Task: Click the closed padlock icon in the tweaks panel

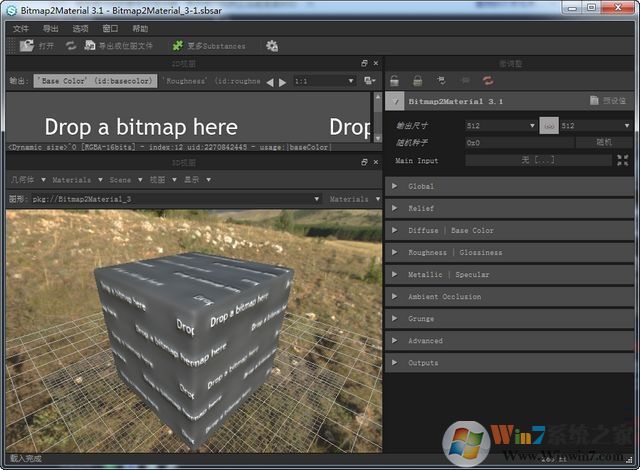Action: point(417,80)
